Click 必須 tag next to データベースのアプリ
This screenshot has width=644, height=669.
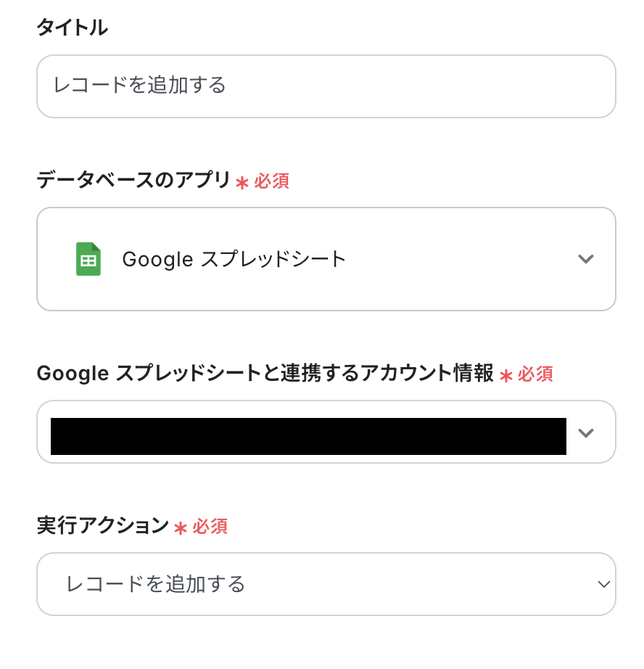272,181
